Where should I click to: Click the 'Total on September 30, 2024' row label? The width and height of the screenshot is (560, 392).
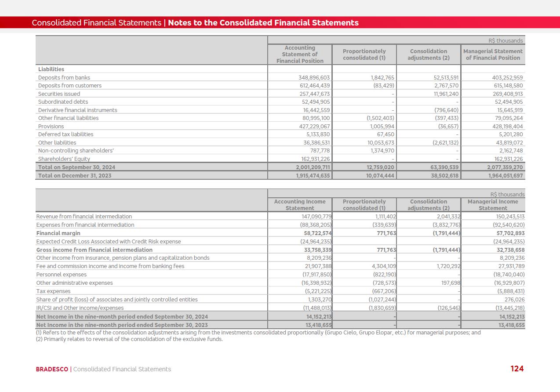point(76,167)
